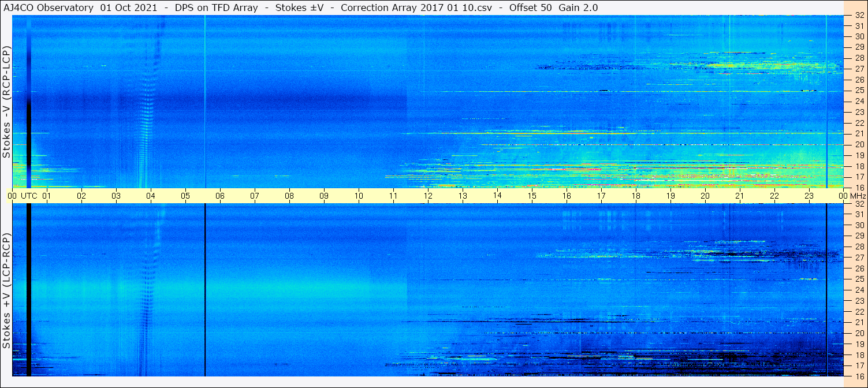Click the Gain 2.0 text in header
The width and height of the screenshot is (868, 388).
coord(578,8)
